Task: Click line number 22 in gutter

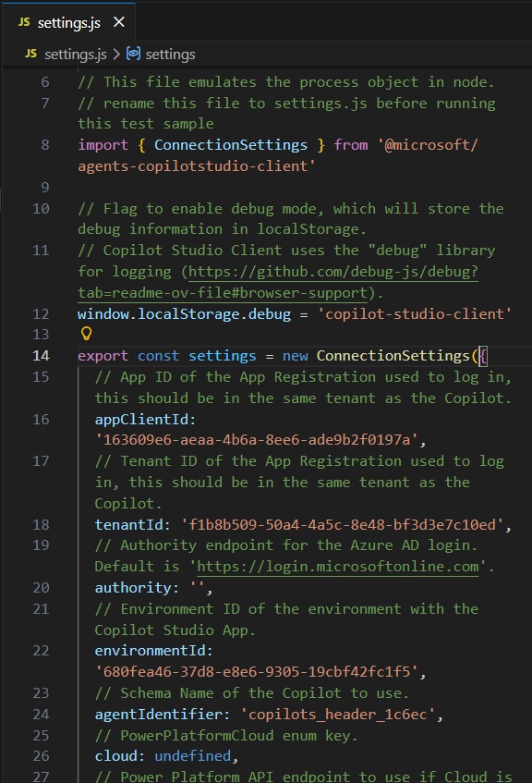Action: (41, 651)
